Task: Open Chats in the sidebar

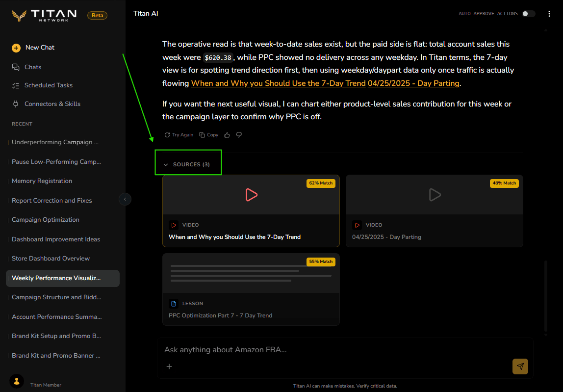Action: 33,67
